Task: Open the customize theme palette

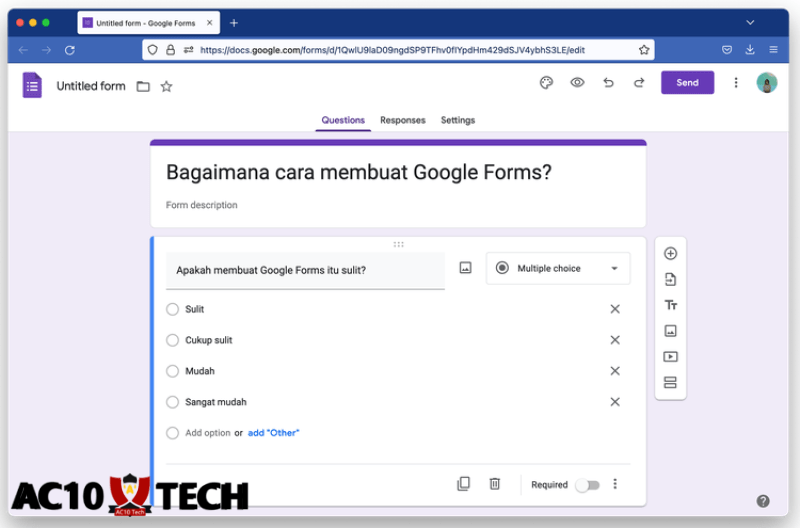Action: point(546,83)
